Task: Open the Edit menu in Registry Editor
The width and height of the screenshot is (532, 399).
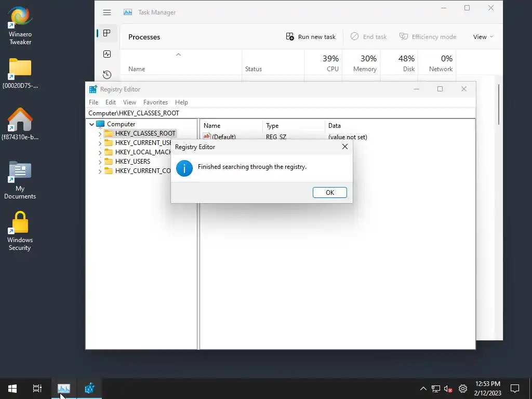Action: [x=111, y=102]
